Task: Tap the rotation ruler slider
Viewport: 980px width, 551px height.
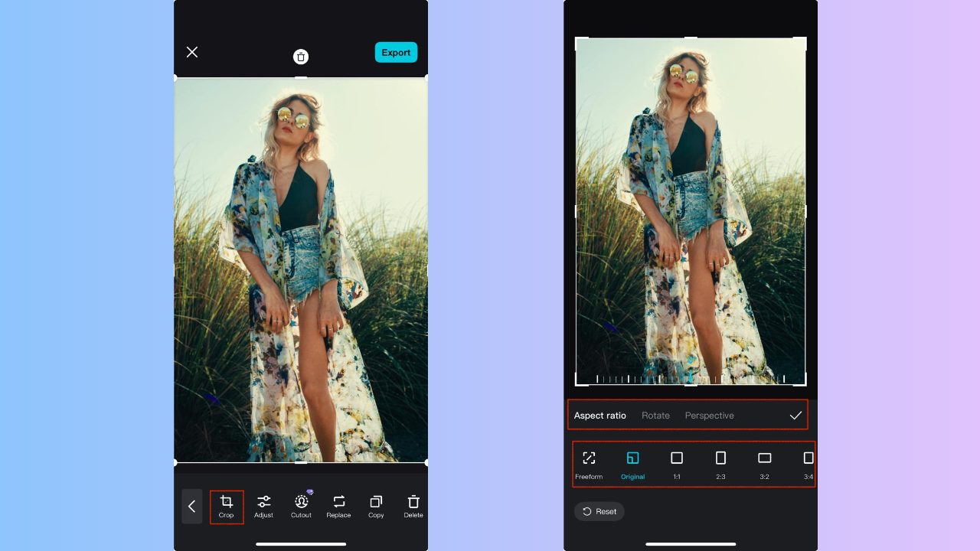Action: point(691,377)
